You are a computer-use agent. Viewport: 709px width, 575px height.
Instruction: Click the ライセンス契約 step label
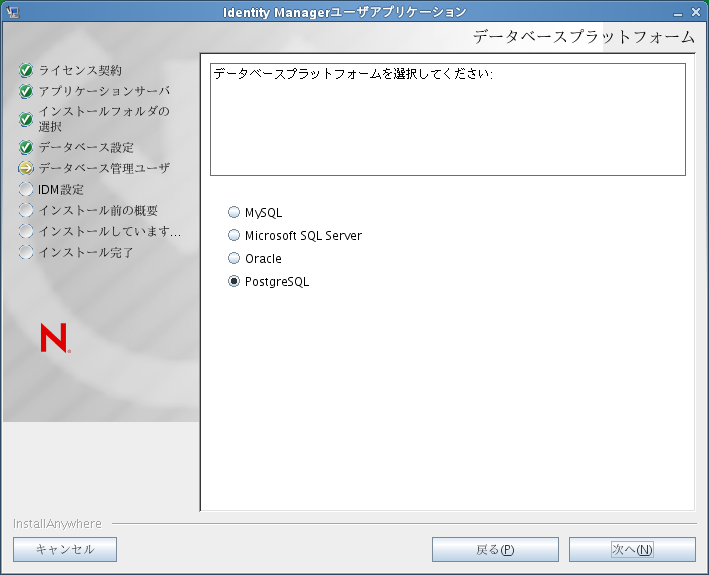pos(80,71)
